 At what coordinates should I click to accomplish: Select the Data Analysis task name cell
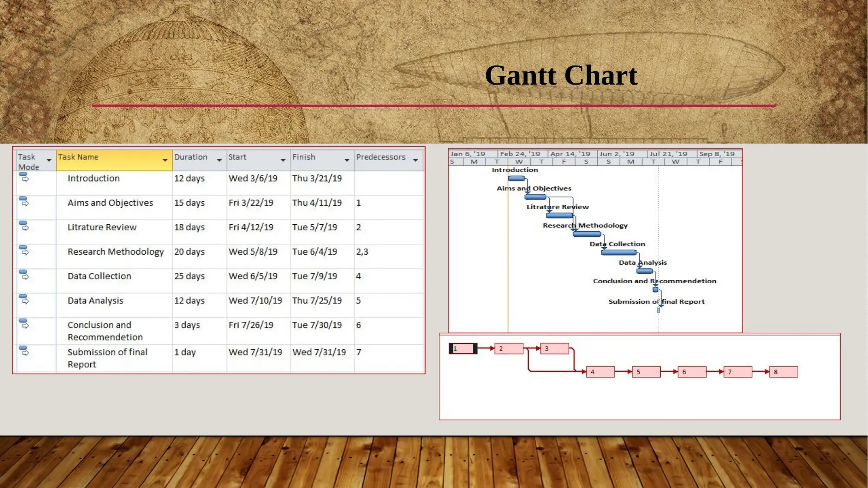[114, 305]
